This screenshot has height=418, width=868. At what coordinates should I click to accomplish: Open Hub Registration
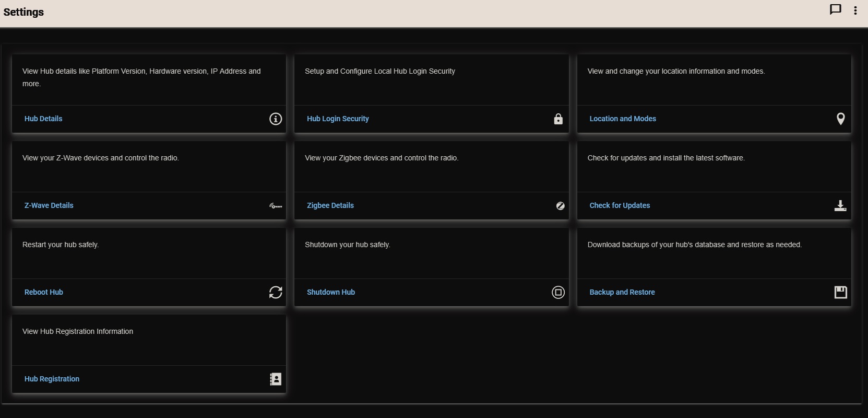tap(52, 379)
